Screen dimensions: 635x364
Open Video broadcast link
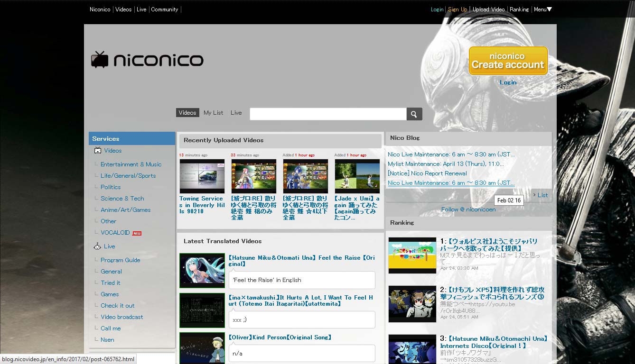[x=122, y=317]
